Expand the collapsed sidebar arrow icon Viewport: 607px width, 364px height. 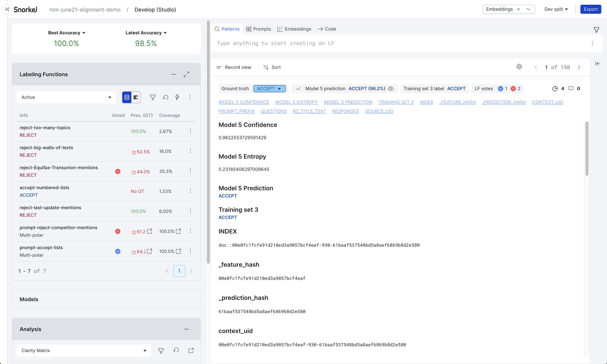click(x=6, y=9)
